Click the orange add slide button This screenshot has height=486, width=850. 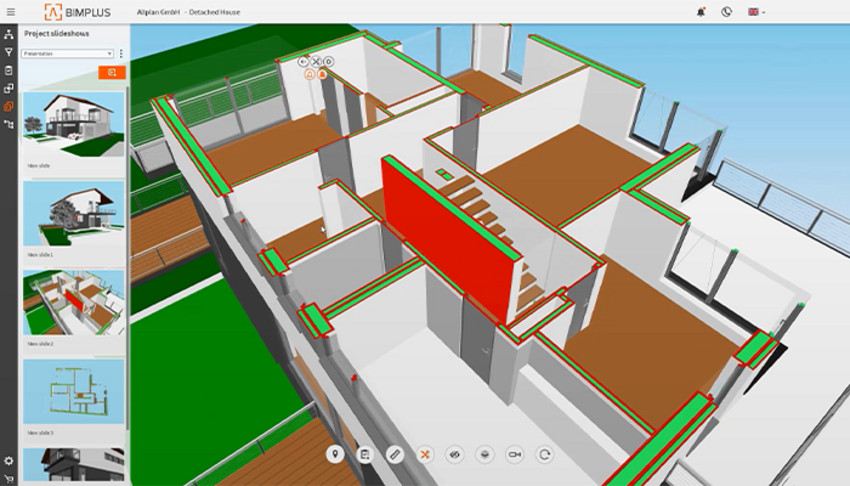click(x=111, y=72)
